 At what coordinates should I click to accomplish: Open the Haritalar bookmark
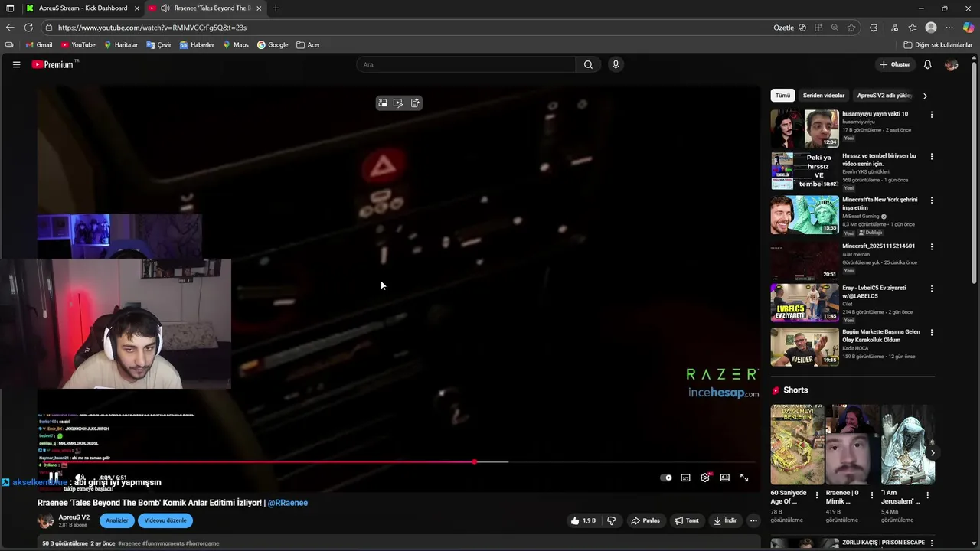[121, 45]
